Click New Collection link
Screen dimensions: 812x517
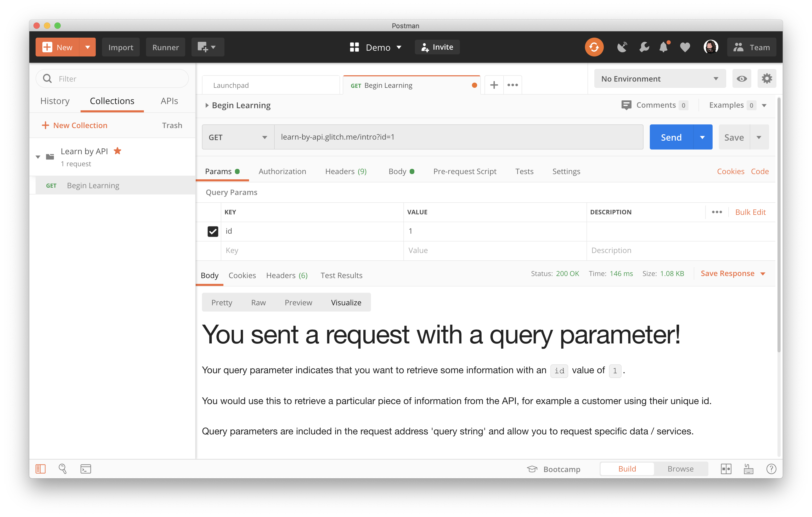coord(74,125)
